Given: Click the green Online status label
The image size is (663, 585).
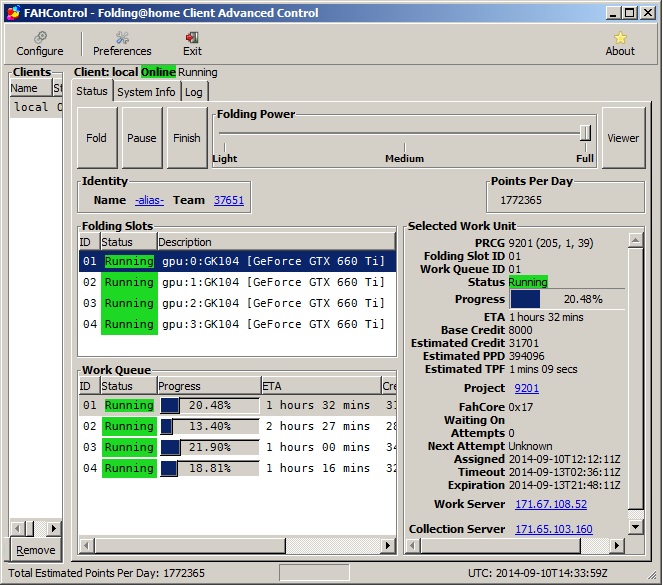Looking at the screenshot, I should click(158, 72).
